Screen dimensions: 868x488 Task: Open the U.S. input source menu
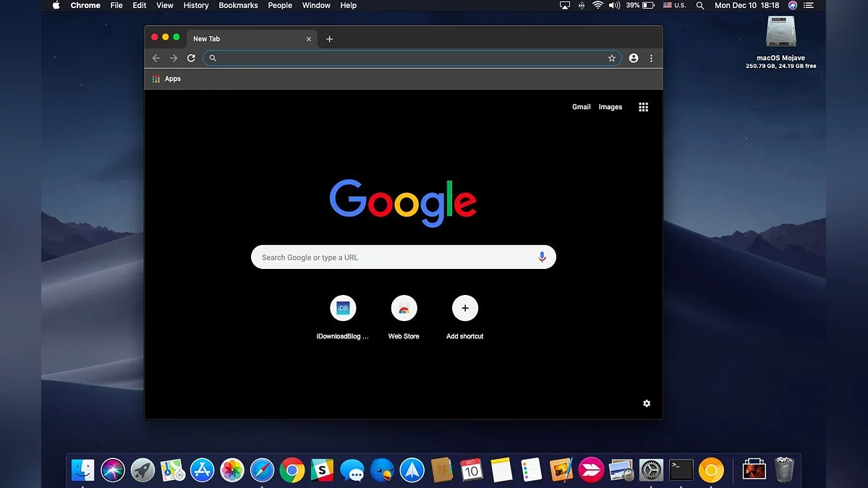tap(676, 5)
